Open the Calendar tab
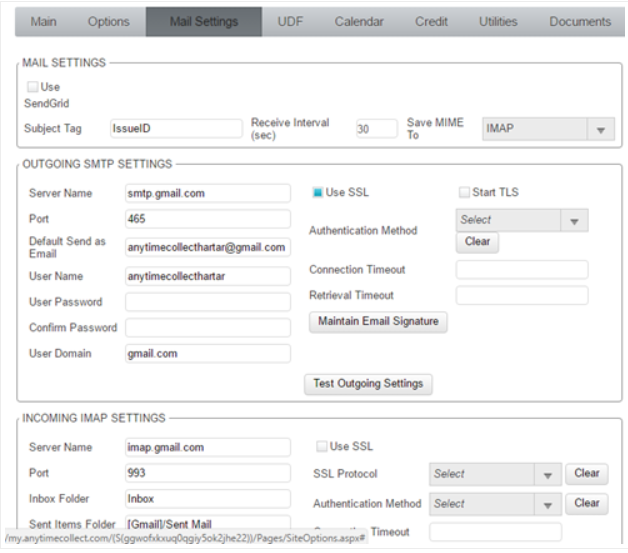Viewport: 628px width, 553px height. [x=358, y=21]
